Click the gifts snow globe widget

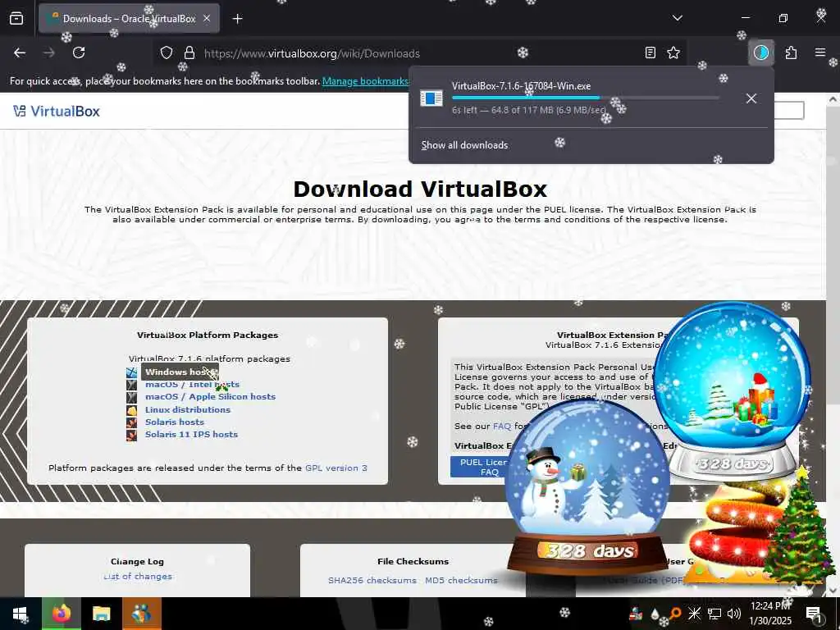[x=733, y=392]
